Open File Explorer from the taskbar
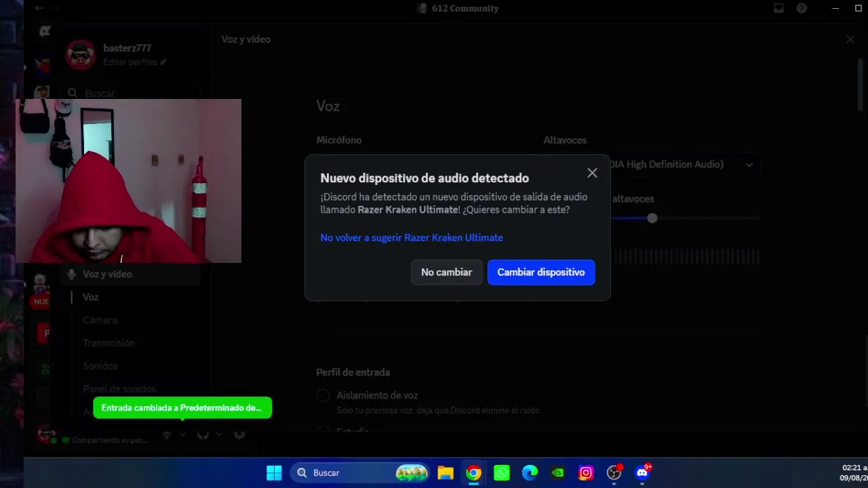 tap(445, 472)
